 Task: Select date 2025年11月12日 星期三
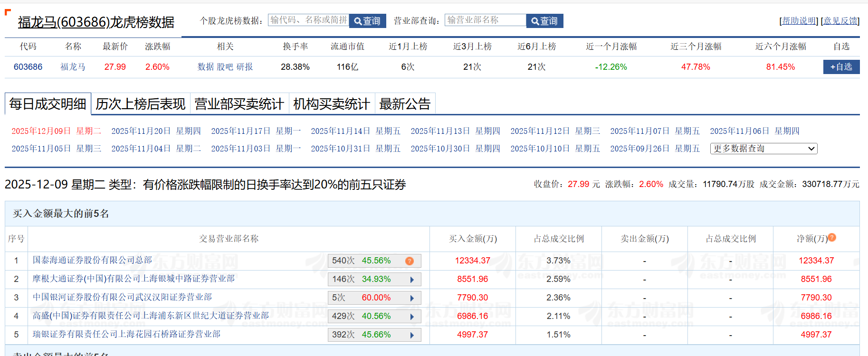[x=555, y=131]
